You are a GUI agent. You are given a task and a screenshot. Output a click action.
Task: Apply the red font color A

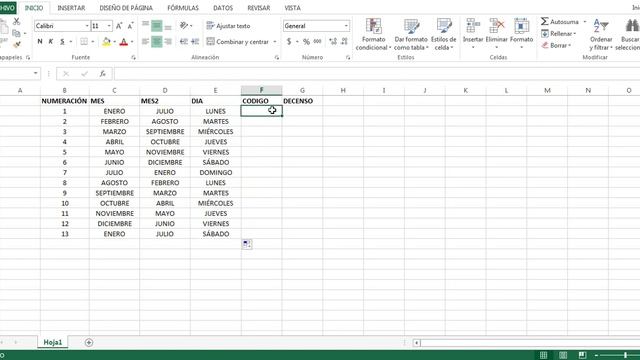pos(124,42)
